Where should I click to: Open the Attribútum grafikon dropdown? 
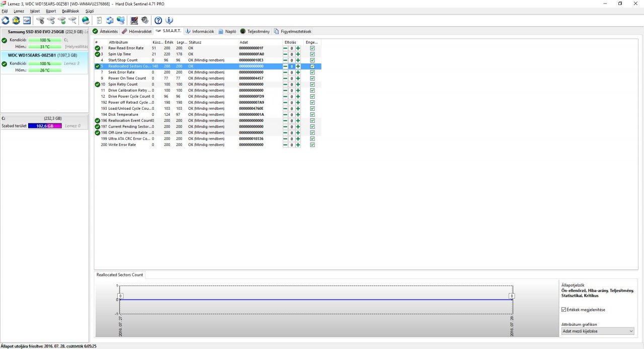[x=598, y=331]
